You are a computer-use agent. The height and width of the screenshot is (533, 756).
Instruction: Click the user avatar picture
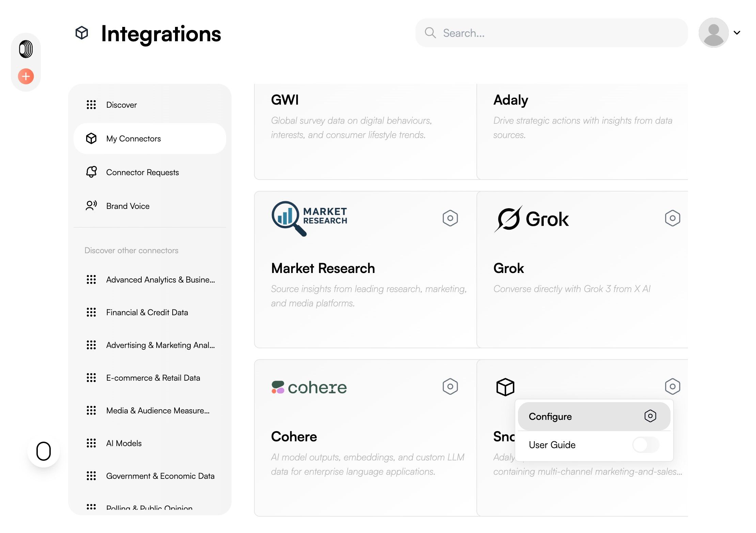click(x=713, y=33)
